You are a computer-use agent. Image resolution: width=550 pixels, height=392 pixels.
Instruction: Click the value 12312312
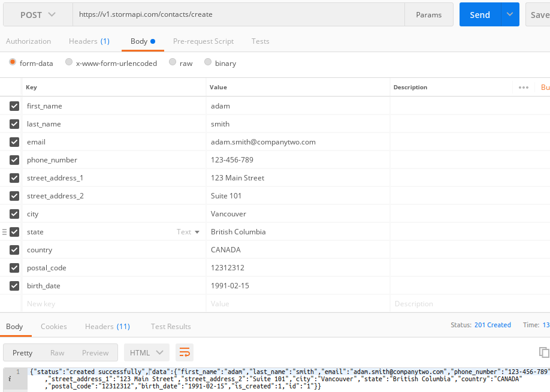click(227, 268)
